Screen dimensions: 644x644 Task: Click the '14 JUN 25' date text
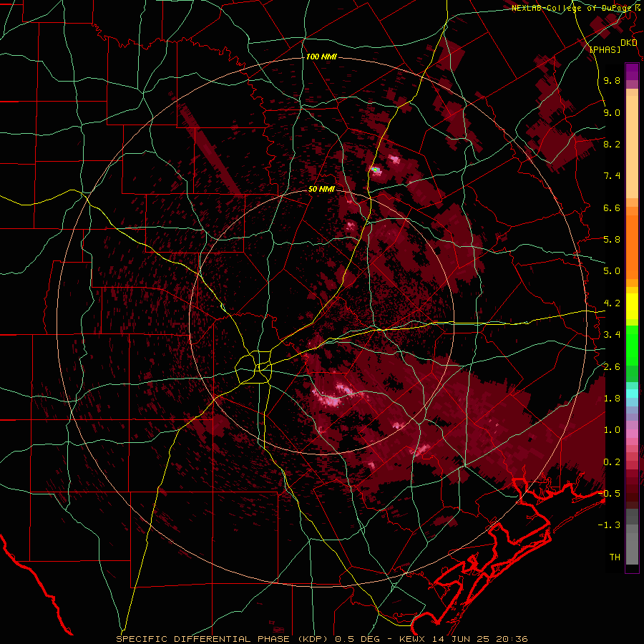[x=459, y=639]
